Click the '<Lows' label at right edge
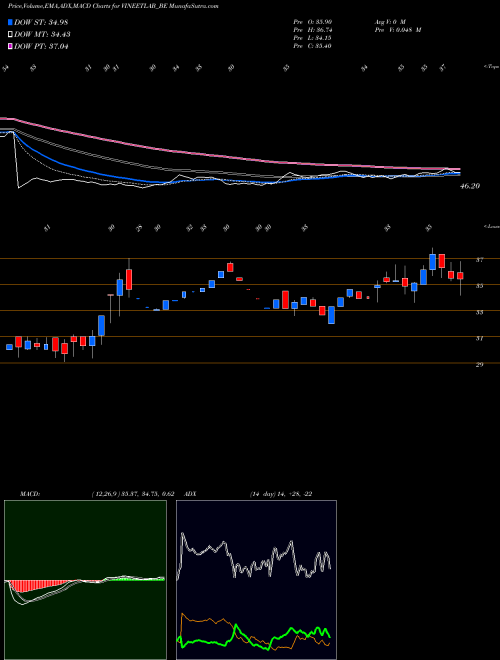500x660 pixels. tap(491, 226)
